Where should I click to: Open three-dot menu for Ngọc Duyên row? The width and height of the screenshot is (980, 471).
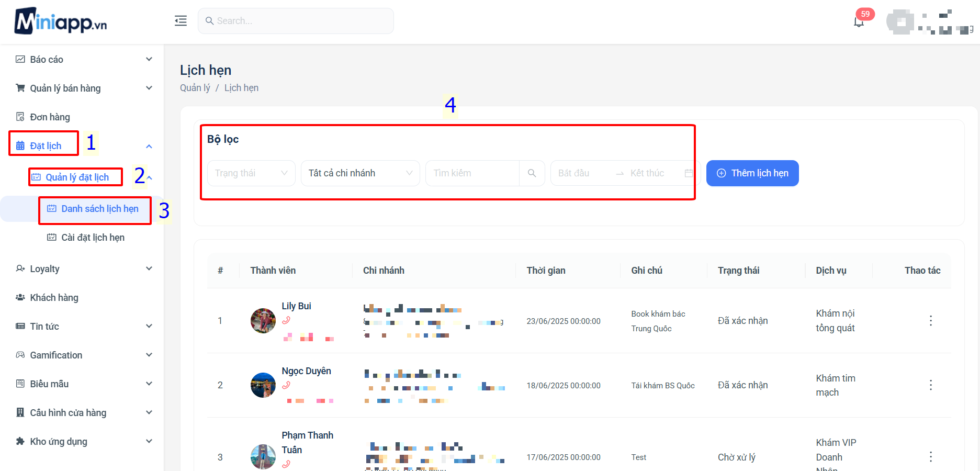click(930, 385)
